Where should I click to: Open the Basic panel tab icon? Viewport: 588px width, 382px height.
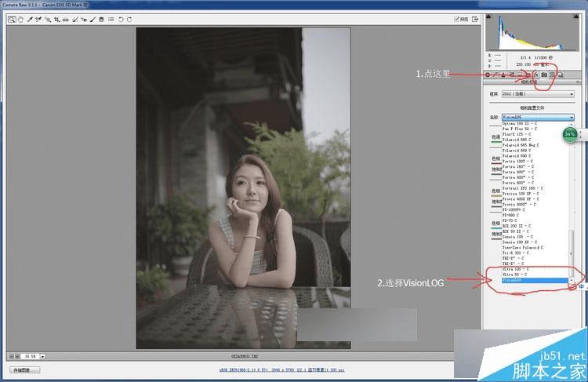click(487, 75)
